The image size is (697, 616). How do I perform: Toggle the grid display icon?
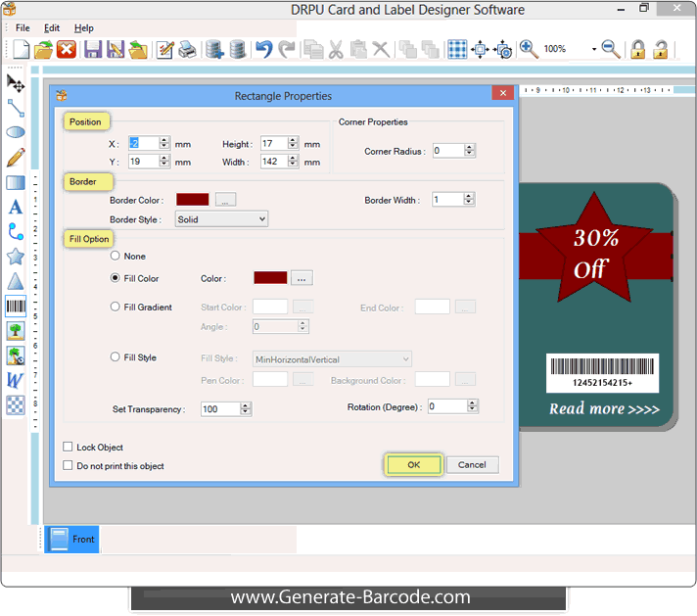tap(457, 49)
